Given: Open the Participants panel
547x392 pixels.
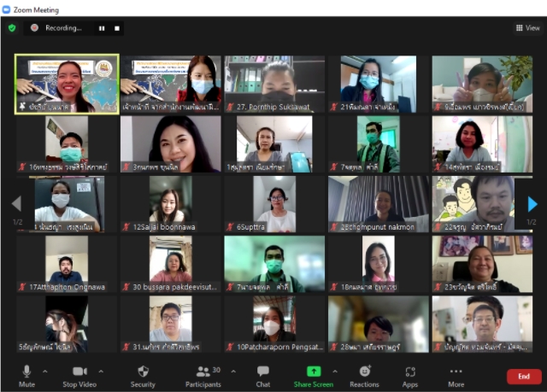Looking at the screenshot, I should tap(203, 375).
